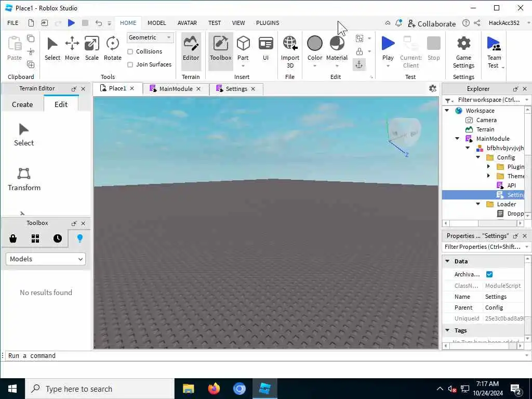532x399 pixels.
Task: Choose the terrain Transform tool
Action: [24, 179]
